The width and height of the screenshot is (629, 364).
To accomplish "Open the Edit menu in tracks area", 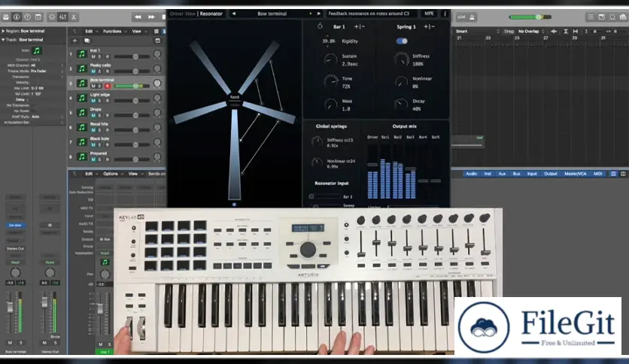I will (x=90, y=32).
